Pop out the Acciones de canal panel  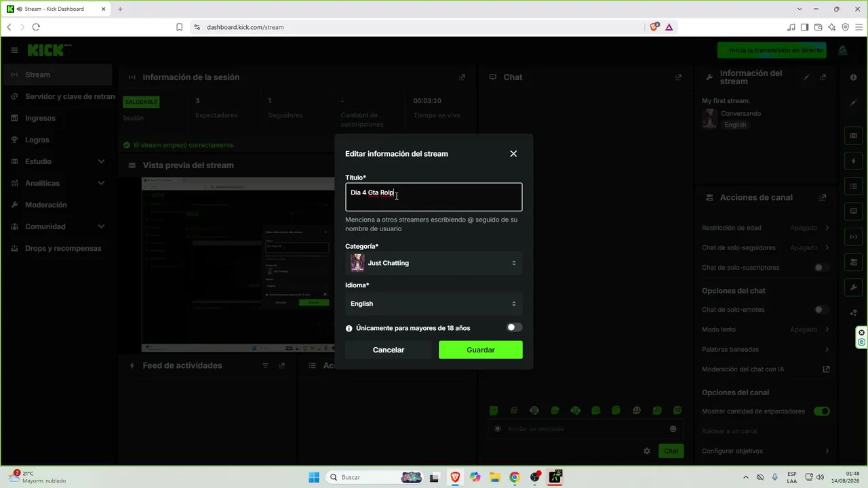click(823, 197)
